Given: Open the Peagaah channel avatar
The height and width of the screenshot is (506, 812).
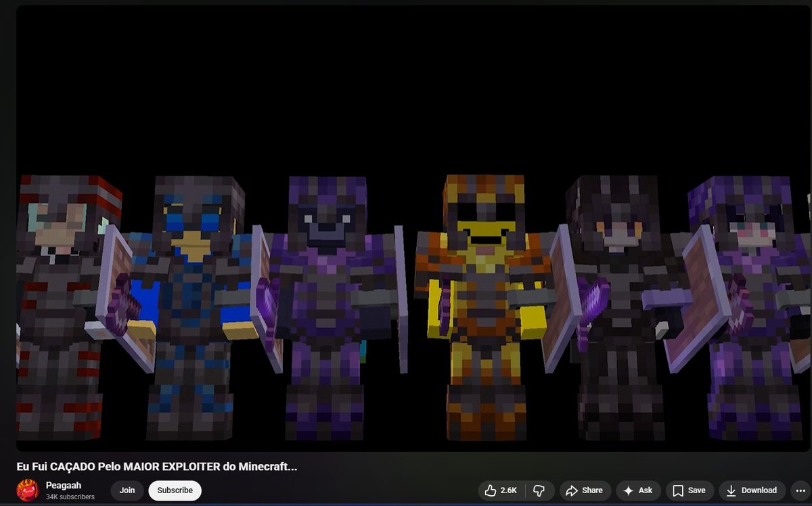Looking at the screenshot, I should (27, 490).
